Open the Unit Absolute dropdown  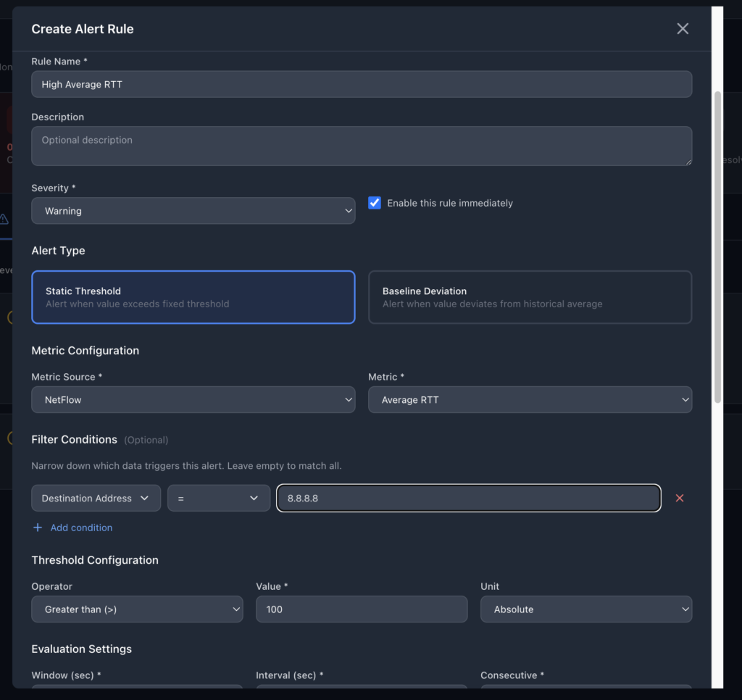[x=585, y=609]
